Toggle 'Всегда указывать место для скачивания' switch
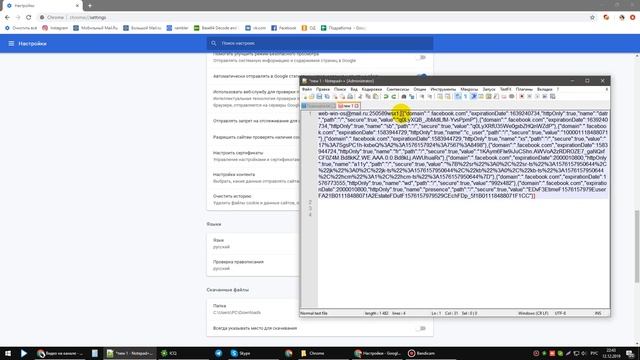This screenshot has height=360, width=640. 421,328
